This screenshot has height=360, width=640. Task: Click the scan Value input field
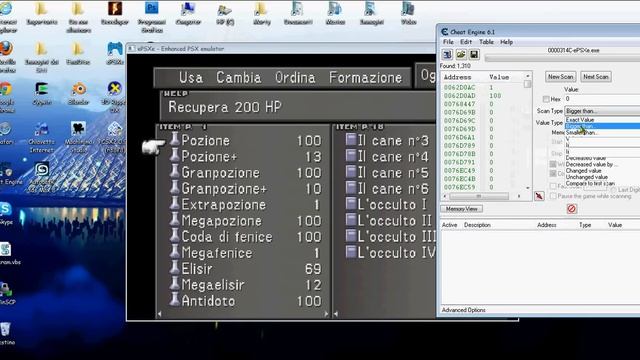tap(602, 99)
